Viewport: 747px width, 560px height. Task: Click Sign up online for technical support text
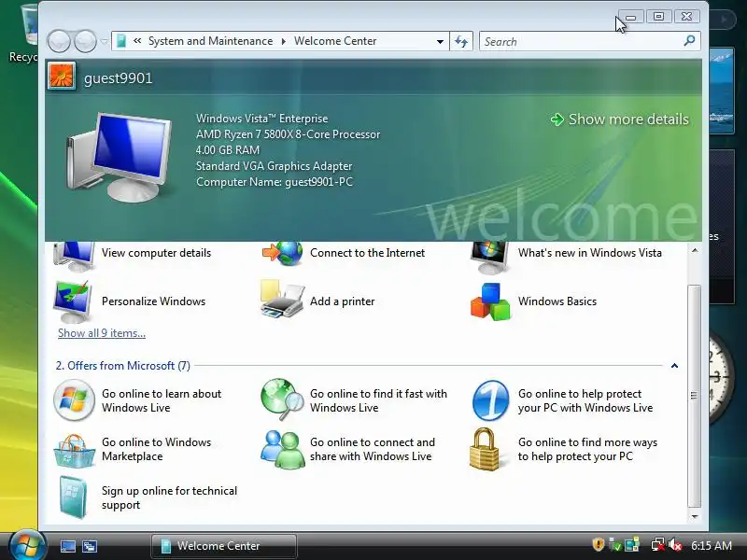click(x=169, y=497)
